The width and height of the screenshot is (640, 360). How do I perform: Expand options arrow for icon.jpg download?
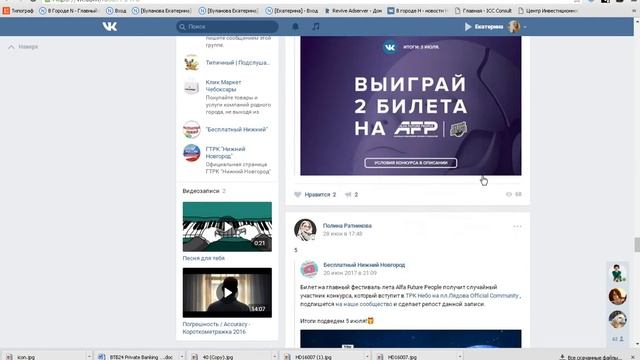click(x=89, y=357)
